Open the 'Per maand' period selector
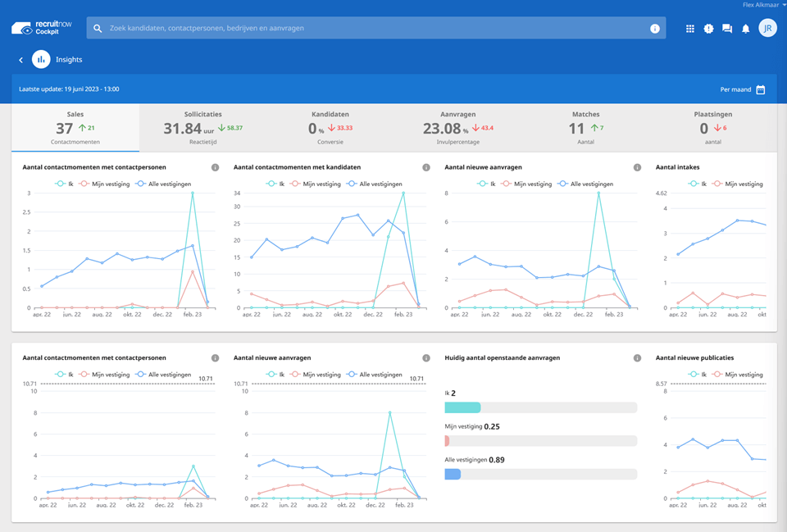The image size is (787, 532). [x=743, y=89]
